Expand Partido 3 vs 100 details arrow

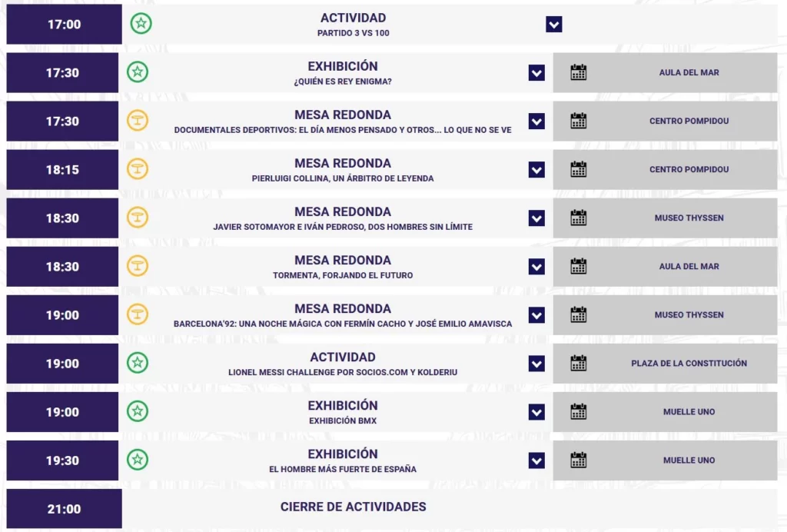(553, 24)
